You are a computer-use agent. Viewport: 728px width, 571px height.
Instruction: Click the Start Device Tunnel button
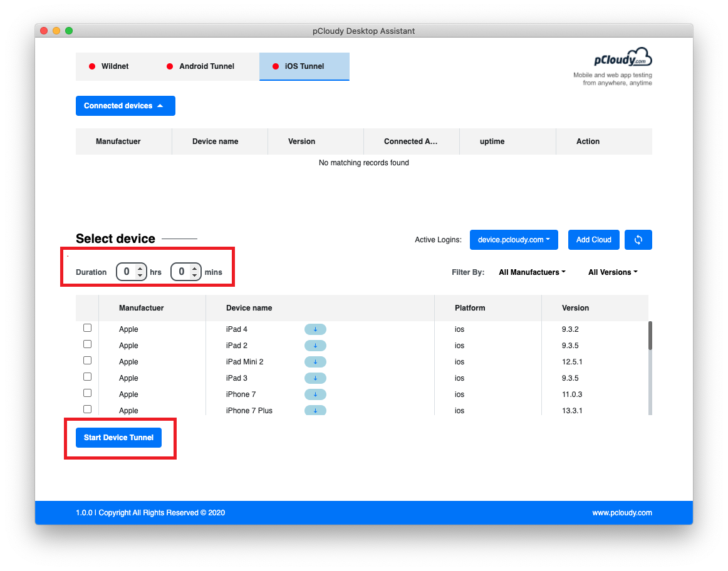[118, 438]
